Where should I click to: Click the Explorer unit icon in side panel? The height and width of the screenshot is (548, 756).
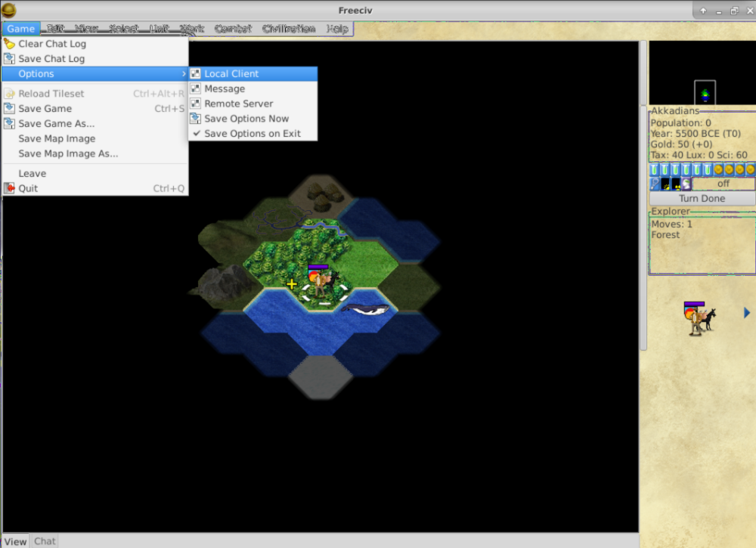pyautogui.click(x=699, y=318)
